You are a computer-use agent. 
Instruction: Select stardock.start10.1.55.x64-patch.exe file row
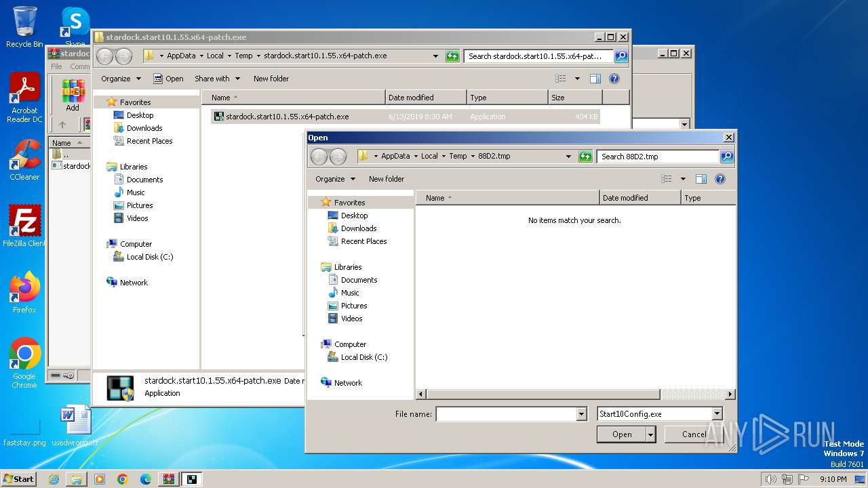click(x=406, y=117)
